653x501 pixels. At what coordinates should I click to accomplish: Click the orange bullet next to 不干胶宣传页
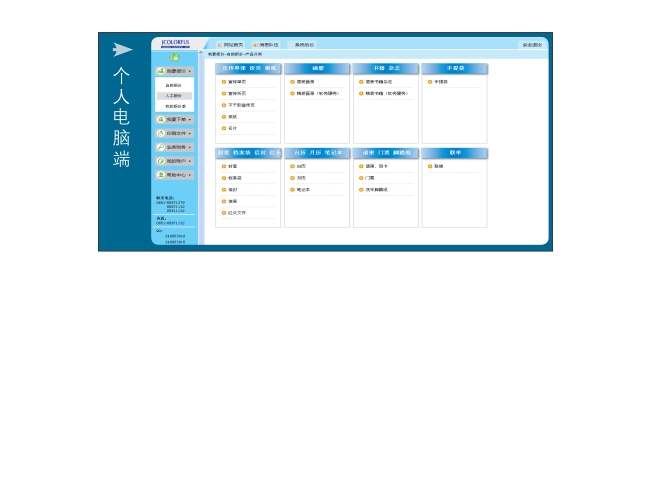224,105
